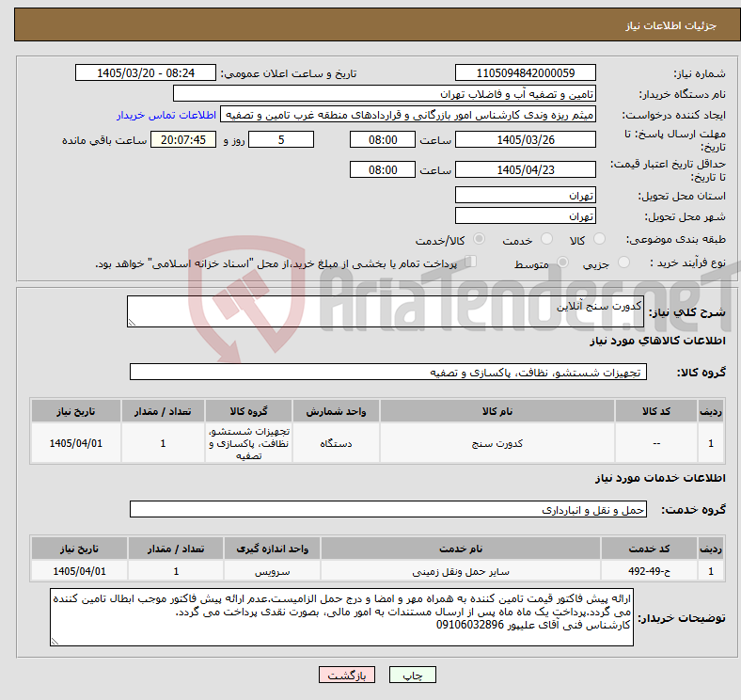Screen dimensions: 741x700
Task: Click the سایر حمل ونقل زمینی service cell
Action: (x=461, y=571)
